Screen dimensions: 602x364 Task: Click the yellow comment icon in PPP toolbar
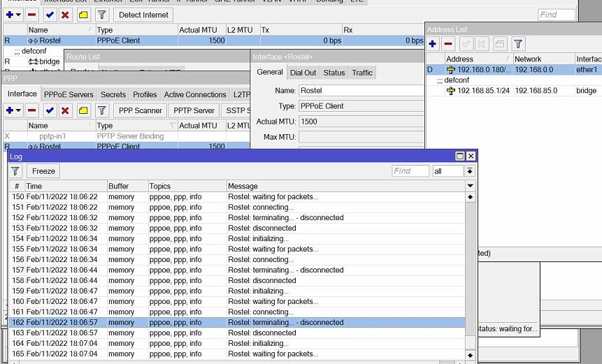pos(83,110)
